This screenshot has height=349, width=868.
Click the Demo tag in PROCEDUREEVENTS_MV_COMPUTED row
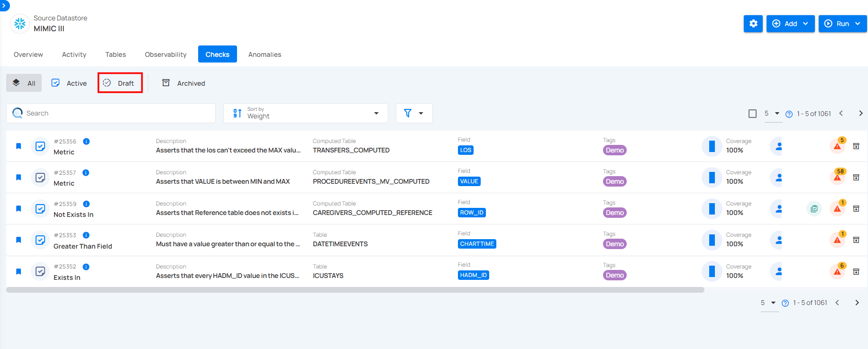pos(615,181)
